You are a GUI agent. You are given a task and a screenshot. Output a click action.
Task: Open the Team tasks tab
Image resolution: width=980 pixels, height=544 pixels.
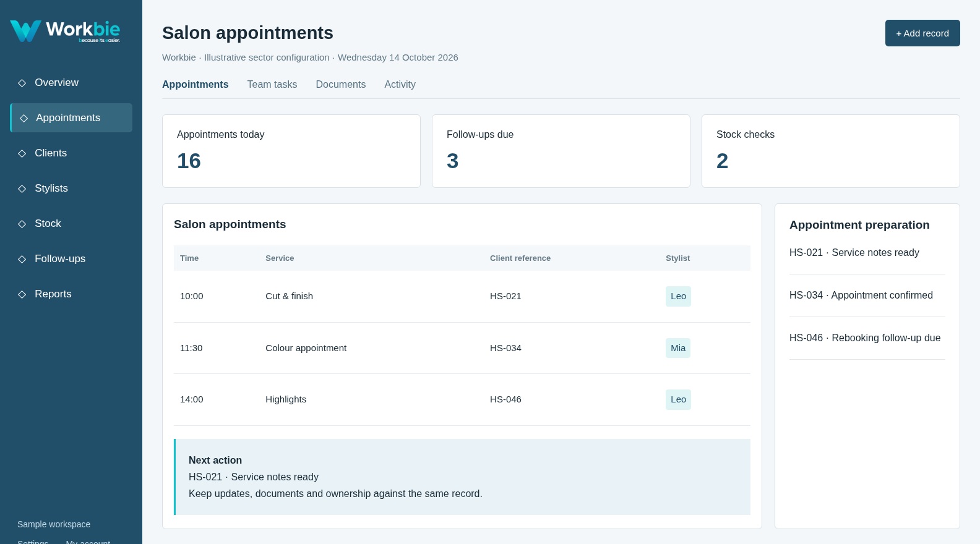[x=272, y=85]
